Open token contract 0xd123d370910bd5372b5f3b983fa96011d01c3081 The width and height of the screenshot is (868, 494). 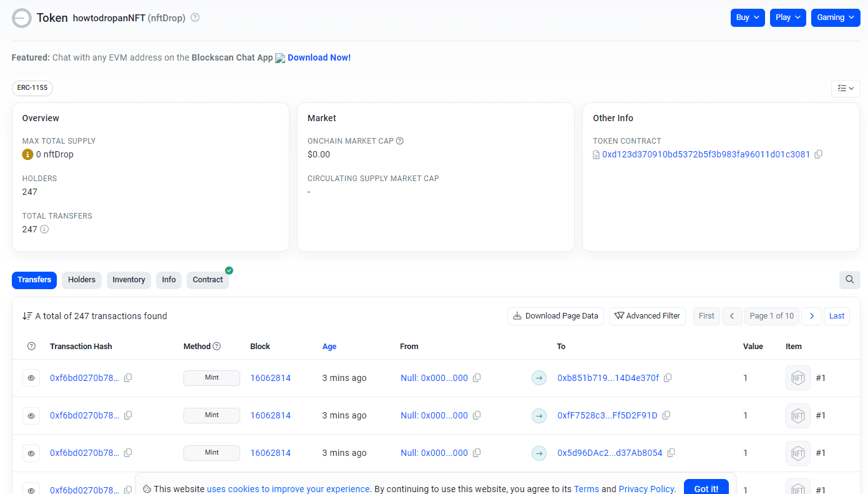706,154
